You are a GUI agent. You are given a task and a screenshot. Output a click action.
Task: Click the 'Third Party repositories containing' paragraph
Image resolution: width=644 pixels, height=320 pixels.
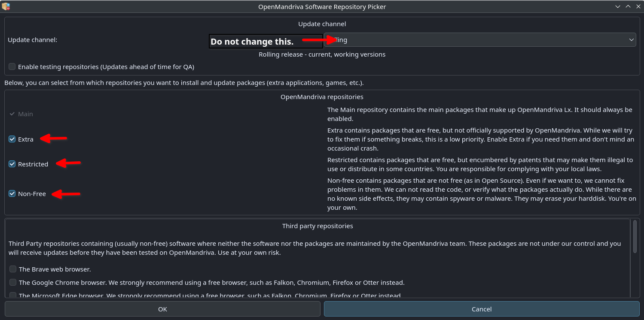tap(314, 248)
